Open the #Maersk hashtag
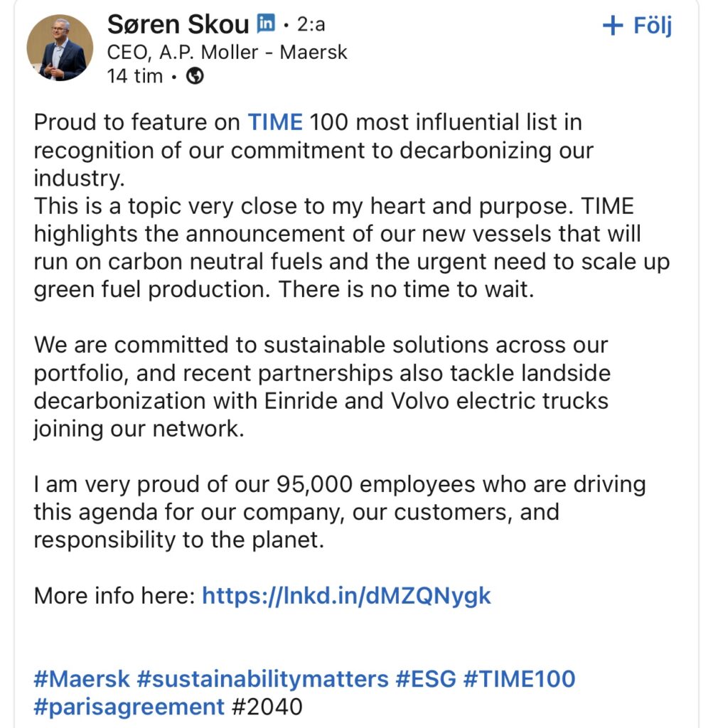The width and height of the screenshot is (713, 728). [x=82, y=679]
